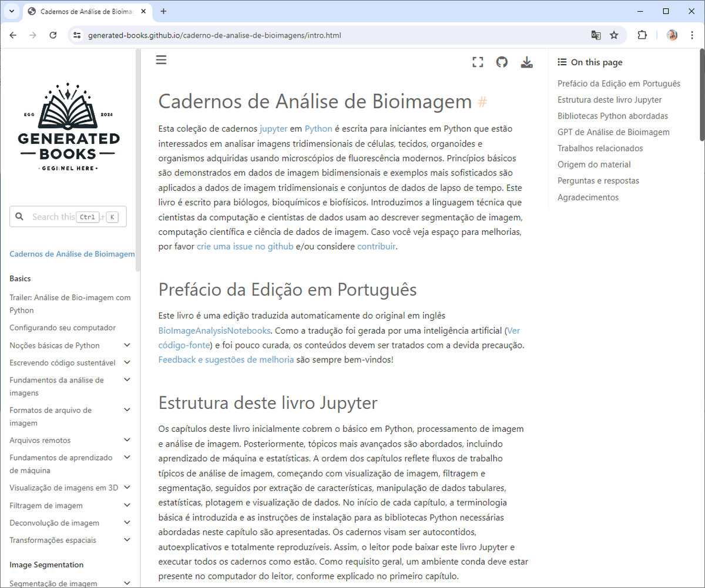The image size is (705, 588).
Task: Open the Noções básicas de Python chapter
Action: pos(55,345)
